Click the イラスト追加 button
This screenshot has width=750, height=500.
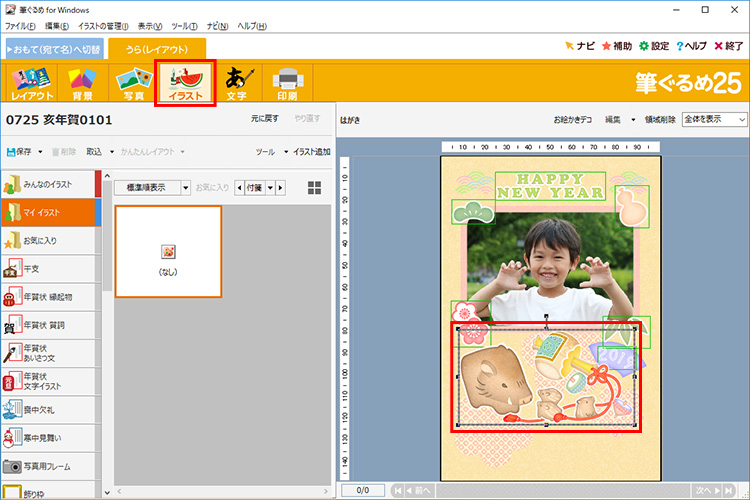308,152
